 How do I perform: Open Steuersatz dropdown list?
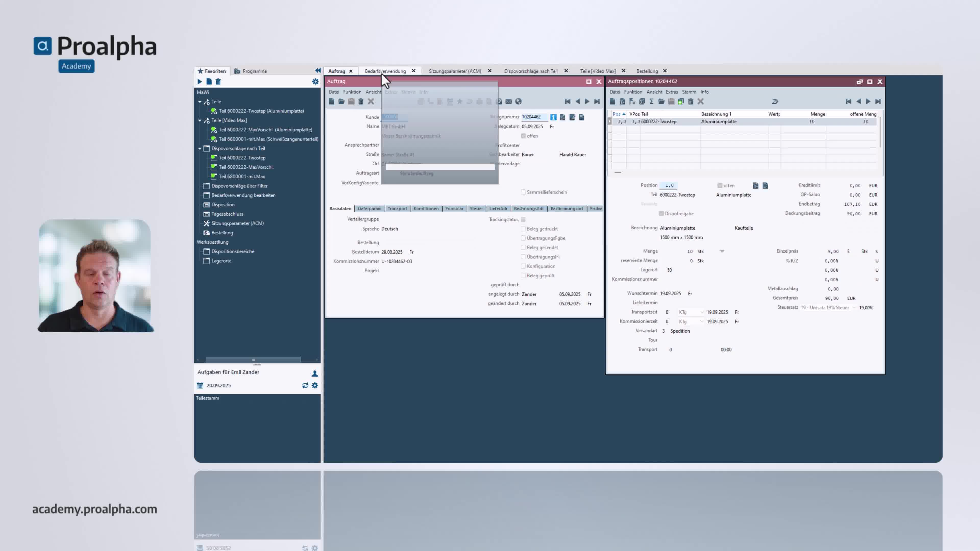pyautogui.click(x=854, y=308)
